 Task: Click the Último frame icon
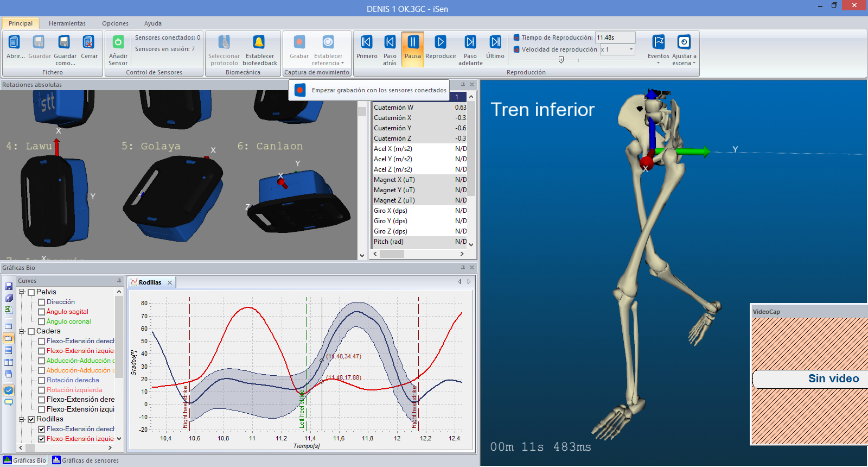[x=495, y=42]
